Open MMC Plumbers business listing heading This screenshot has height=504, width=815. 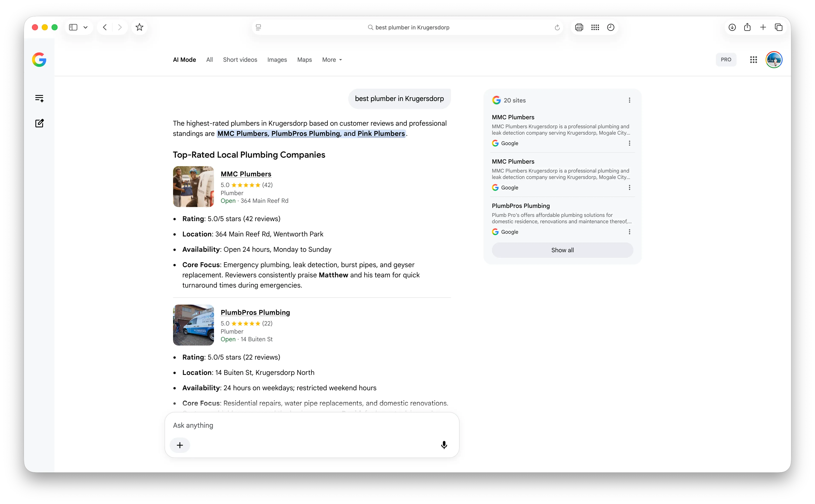[x=246, y=174]
